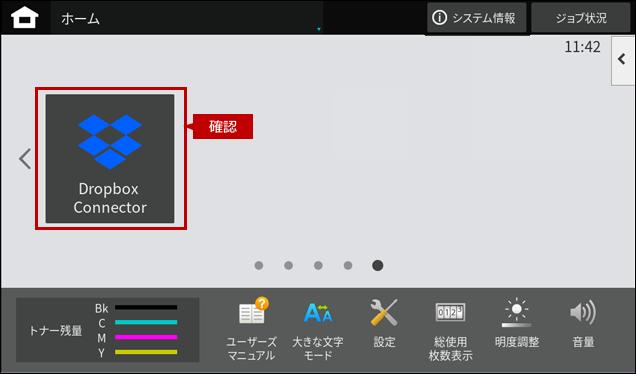Tap the ホーム title label
636x374 pixels.
tap(80, 19)
